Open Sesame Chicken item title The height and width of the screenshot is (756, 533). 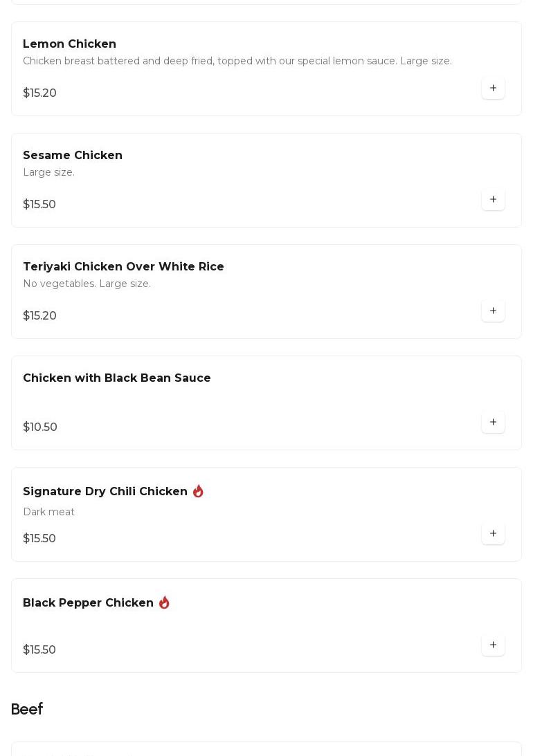click(x=73, y=156)
